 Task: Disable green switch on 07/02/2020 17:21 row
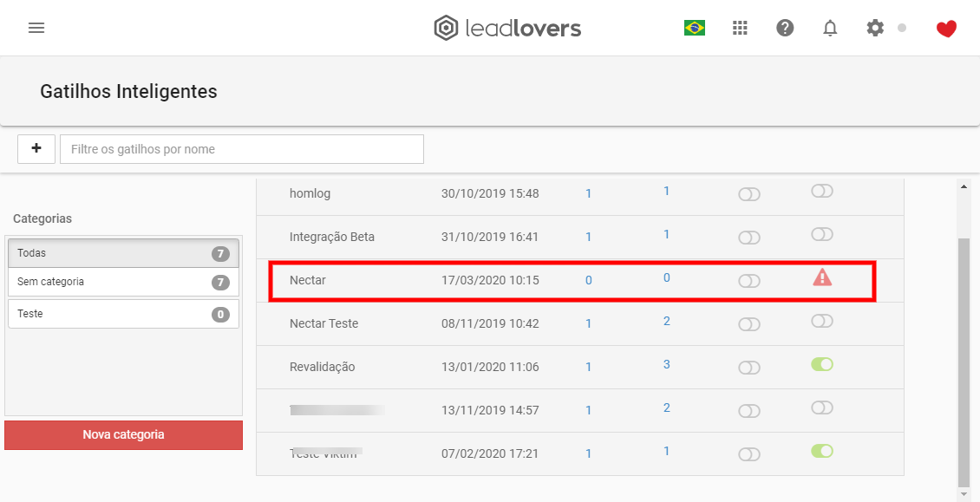tap(822, 451)
